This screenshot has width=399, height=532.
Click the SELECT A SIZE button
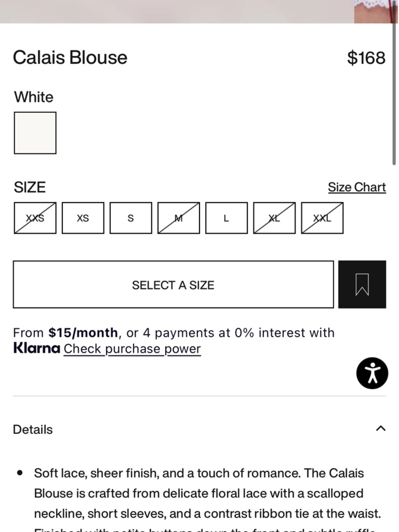click(173, 285)
